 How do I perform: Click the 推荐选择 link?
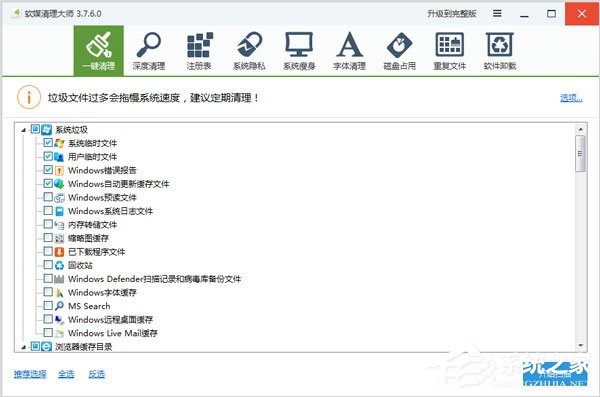pos(30,374)
